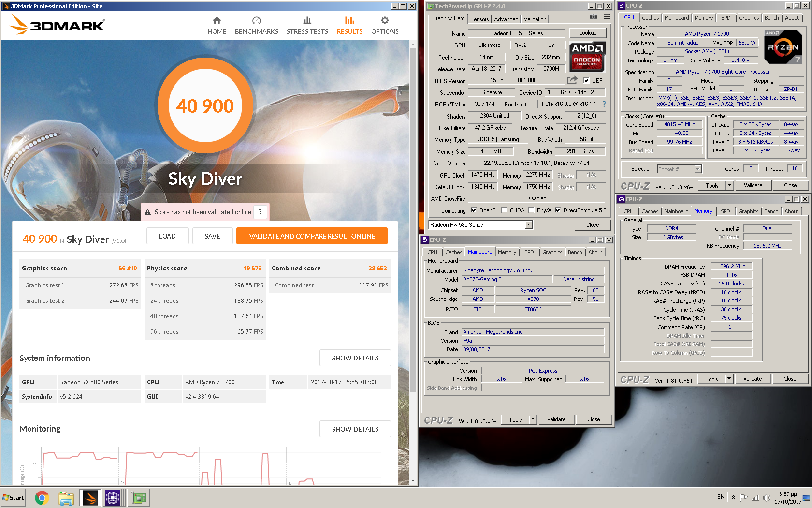Click the AMD Ryzen 7 logo in CPU-Z
Image resolution: width=812 pixels, height=508 pixels.
(783, 47)
